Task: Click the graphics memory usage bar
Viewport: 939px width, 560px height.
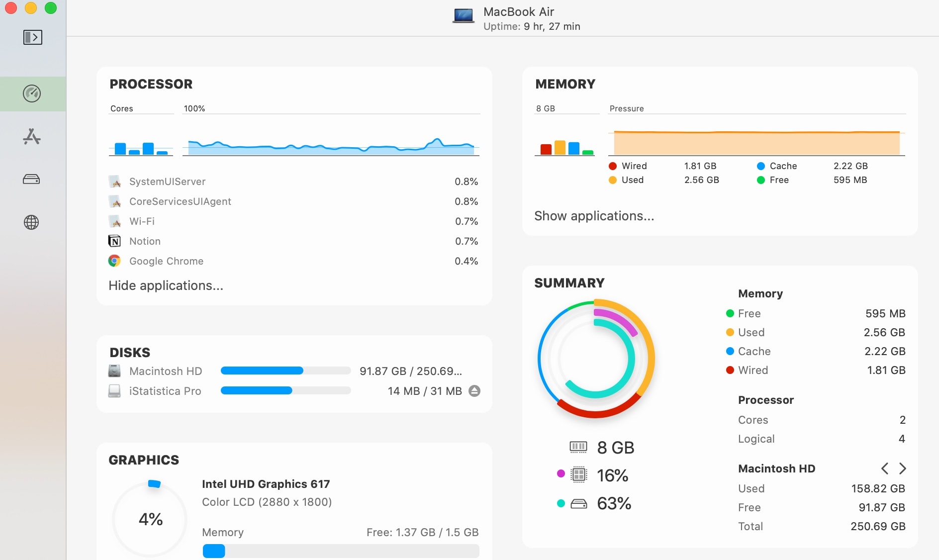Action: (341, 551)
